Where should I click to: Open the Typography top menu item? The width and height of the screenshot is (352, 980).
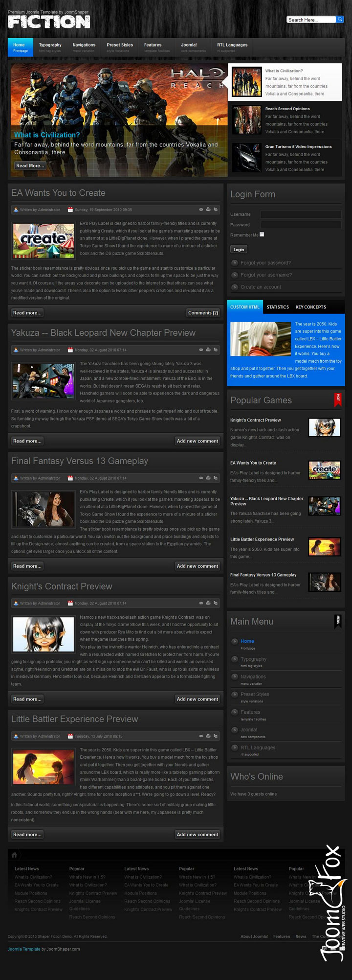tap(50, 47)
